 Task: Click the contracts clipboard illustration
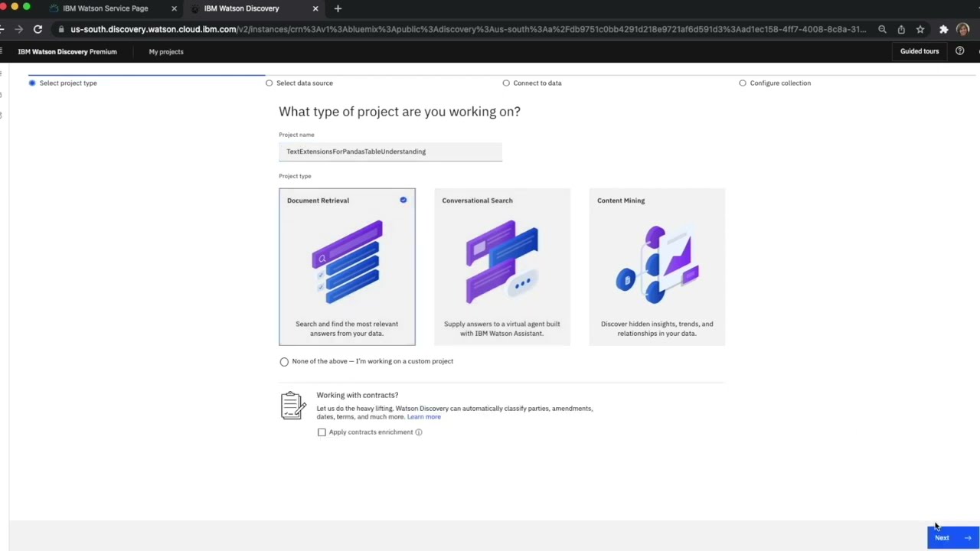click(x=292, y=406)
